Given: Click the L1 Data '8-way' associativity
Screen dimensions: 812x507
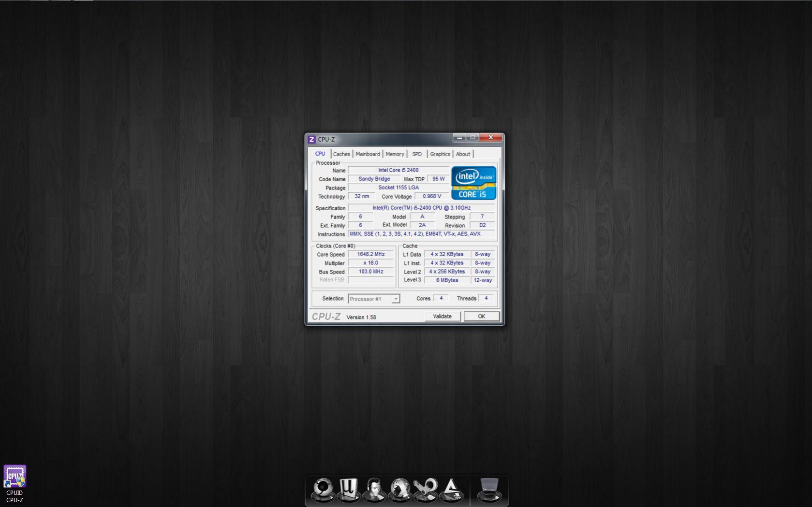Looking at the screenshot, I should [x=483, y=254].
